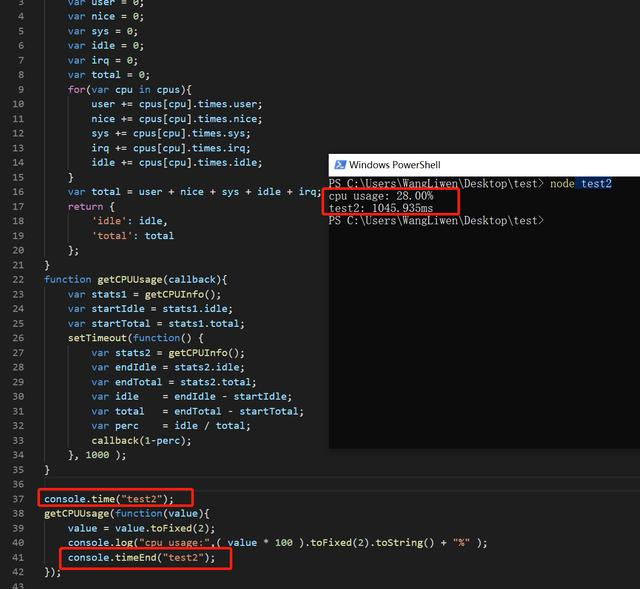Click the 'var endTotal = stats2.total;' line
This screenshot has height=589, width=640.
coord(174,382)
